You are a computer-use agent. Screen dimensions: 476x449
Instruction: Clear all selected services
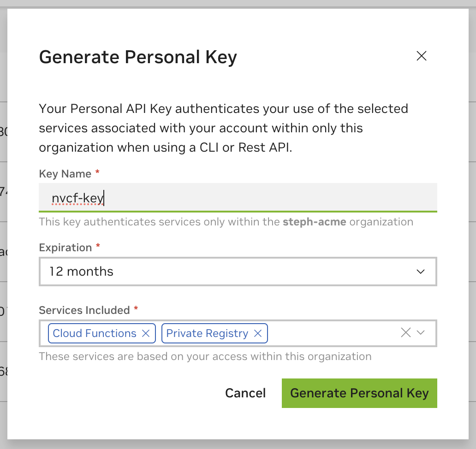tap(405, 333)
